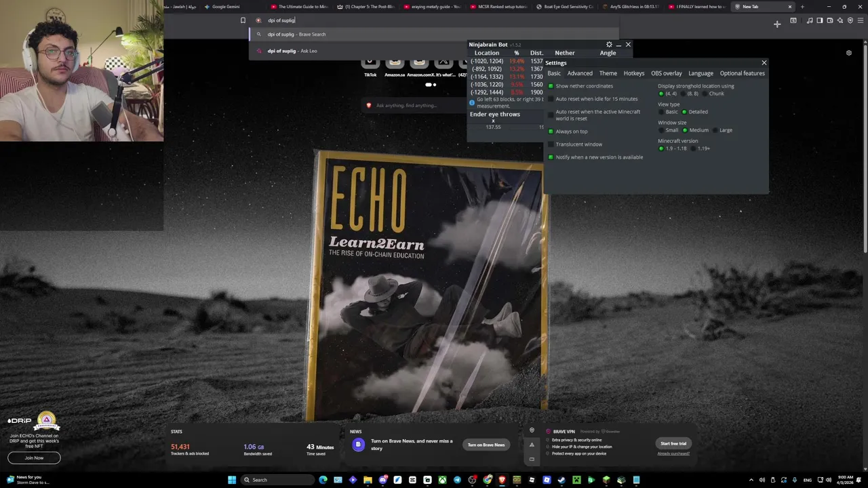Click Turn on Brave News button
The height and width of the screenshot is (488, 868).
click(x=486, y=445)
